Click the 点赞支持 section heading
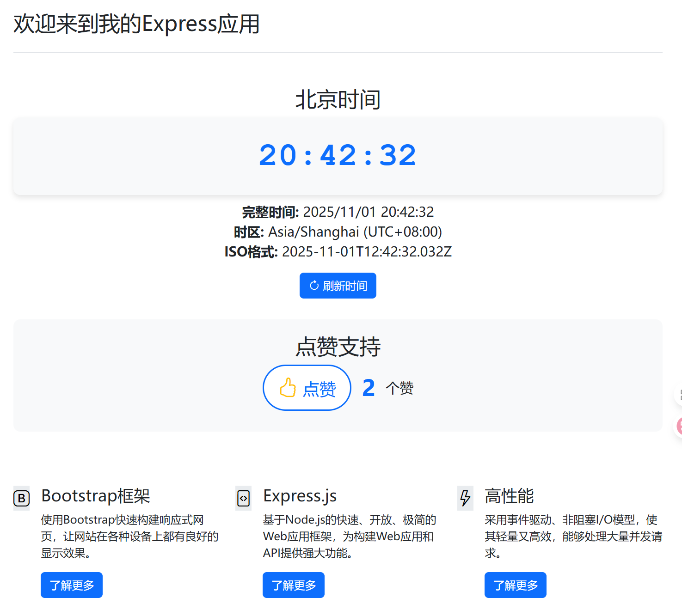The height and width of the screenshot is (616, 682). [x=338, y=347]
